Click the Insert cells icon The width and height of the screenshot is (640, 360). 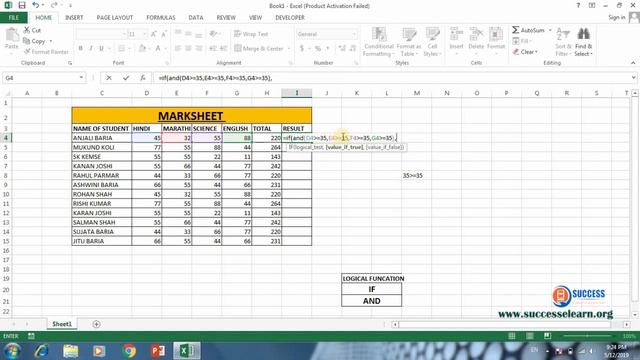point(456,35)
